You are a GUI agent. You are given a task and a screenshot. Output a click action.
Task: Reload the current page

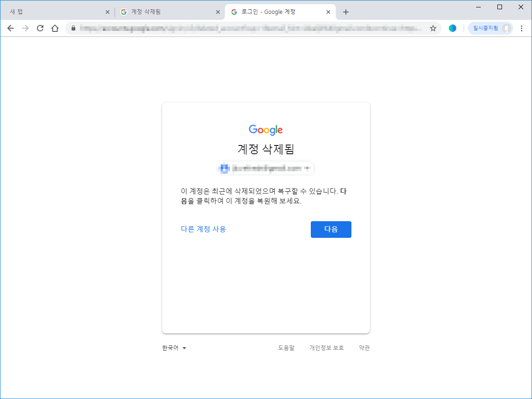pos(40,28)
